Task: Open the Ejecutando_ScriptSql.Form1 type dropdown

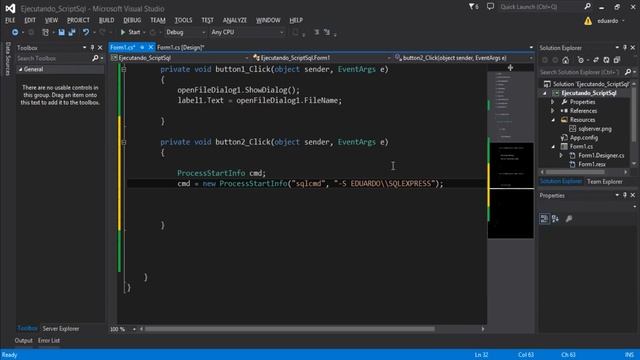Action: coord(322,58)
